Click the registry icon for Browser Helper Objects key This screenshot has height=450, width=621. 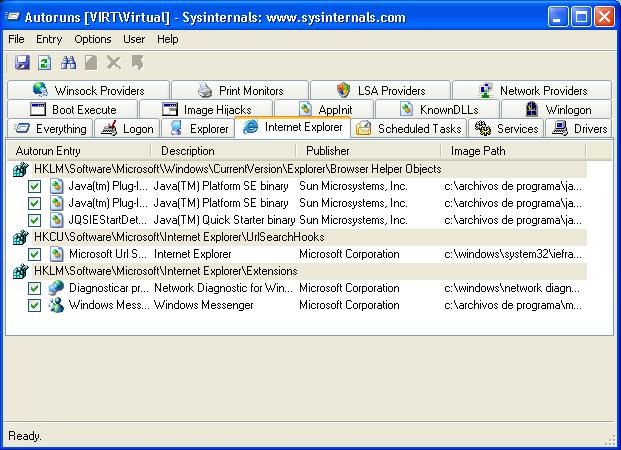21,169
